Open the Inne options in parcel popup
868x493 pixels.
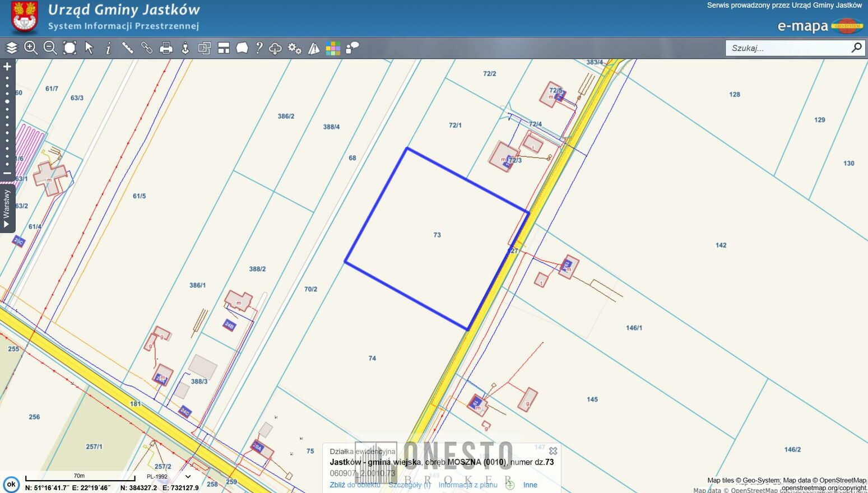pyautogui.click(x=530, y=485)
